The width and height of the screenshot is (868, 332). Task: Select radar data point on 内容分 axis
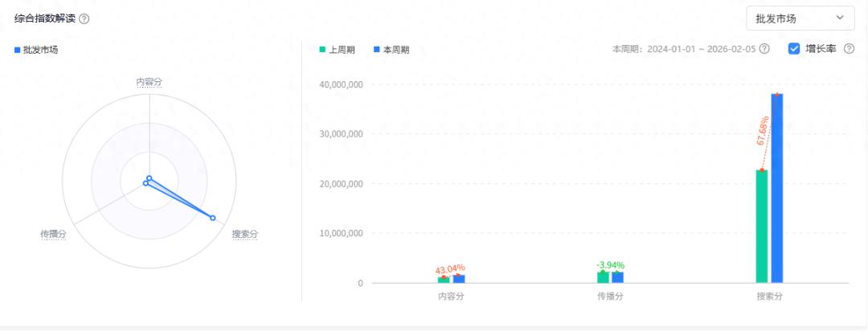(149, 178)
